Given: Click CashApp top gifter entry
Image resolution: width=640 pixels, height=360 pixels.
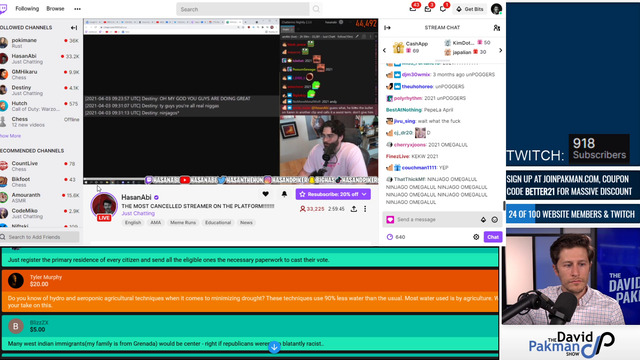Looking at the screenshot, I should click(x=411, y=47).
